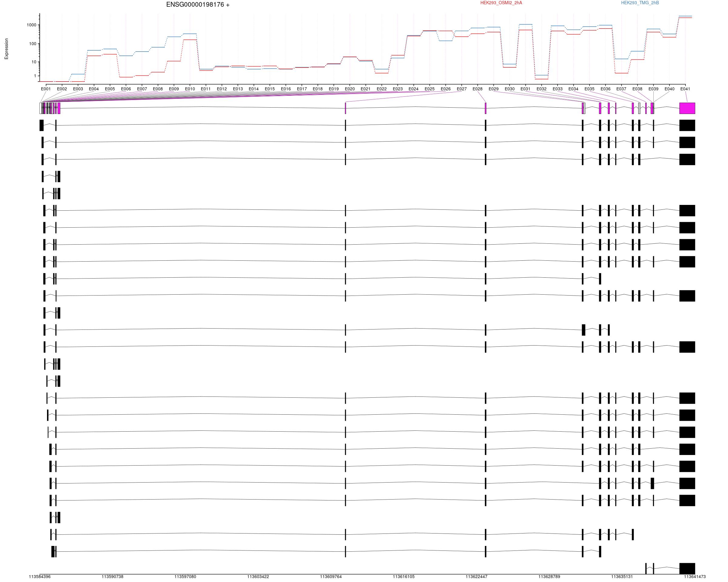The height and width of the screenshot is (582, 728).
Task: Click exon label E030
Action: (x=510, y=89)
